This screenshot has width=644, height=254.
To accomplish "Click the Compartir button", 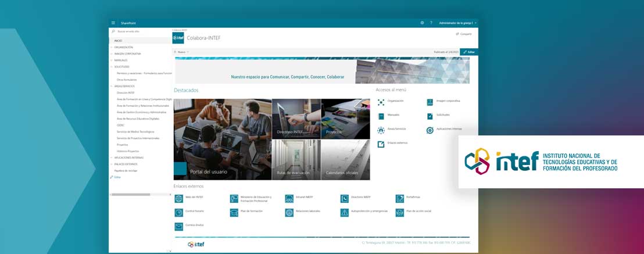I will coord(464,34).
